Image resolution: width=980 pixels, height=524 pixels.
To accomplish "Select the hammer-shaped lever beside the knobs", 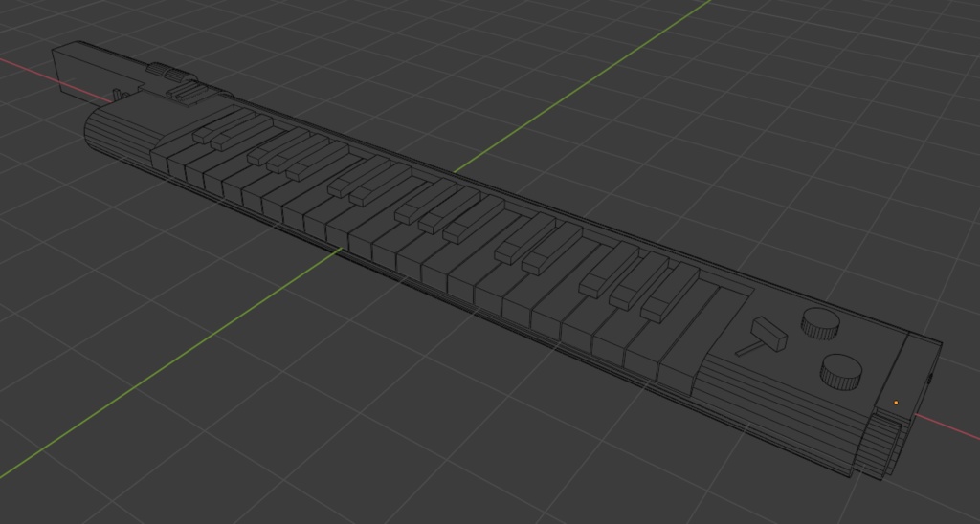I will [762, 337].
